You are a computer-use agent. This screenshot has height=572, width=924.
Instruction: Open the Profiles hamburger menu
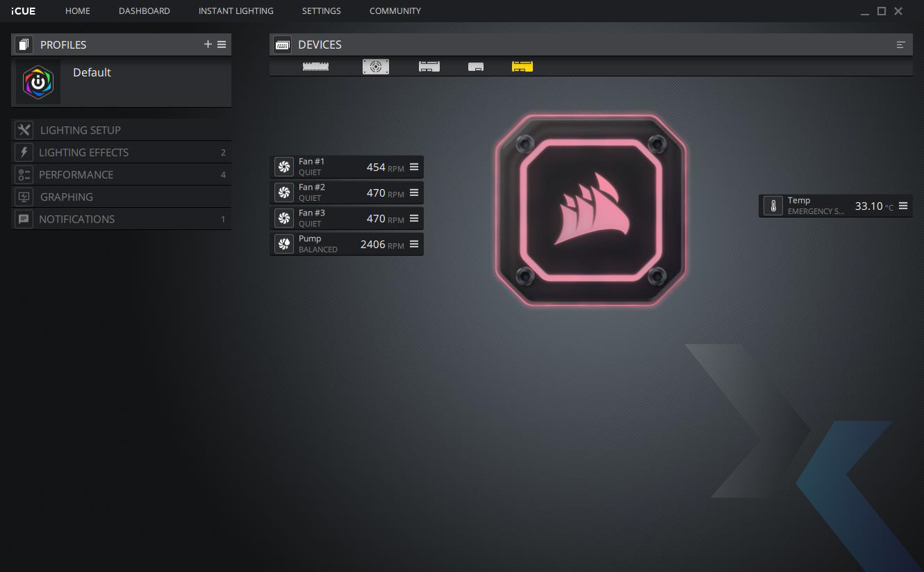point(222,44)
